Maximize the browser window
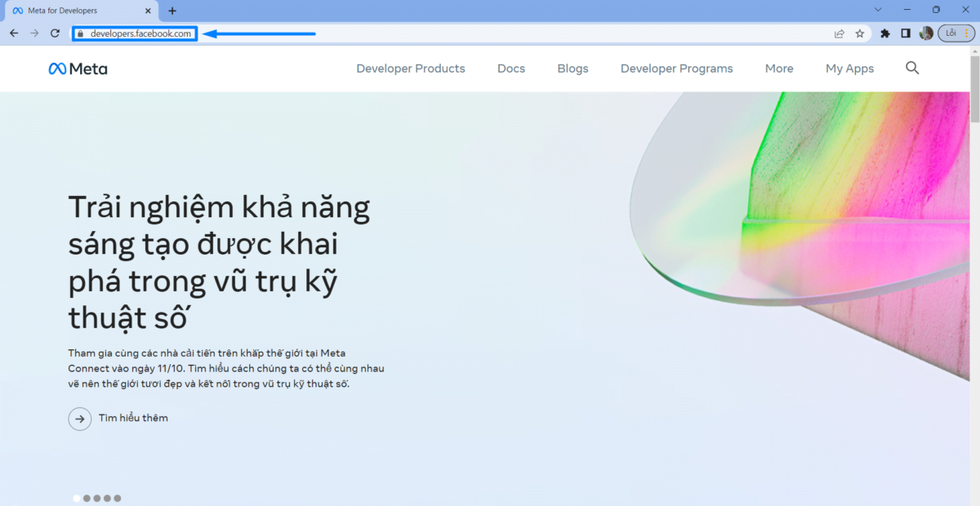This screenshot has width=980, height=506. click(x=936, y=10)
